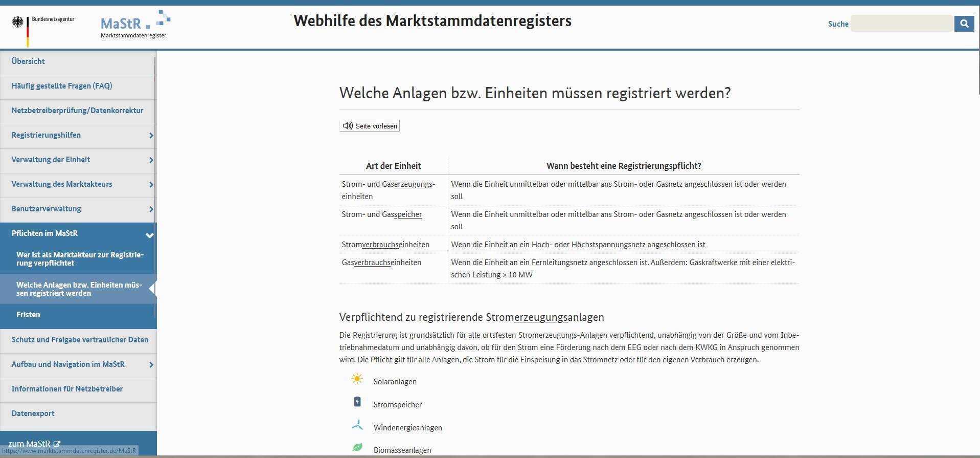Image resolution: width=980 pixels, height=458 pixels.
Task: Click the Bundesnetzagentur eagle logo
Action: [x=18, y=22]
